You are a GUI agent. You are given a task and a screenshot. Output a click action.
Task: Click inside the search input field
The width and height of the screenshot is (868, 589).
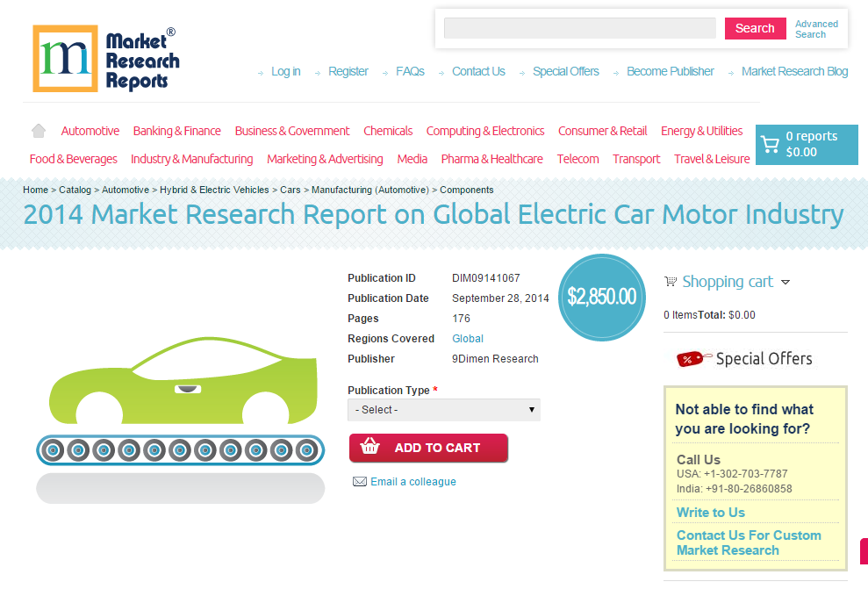click(580, 28)
